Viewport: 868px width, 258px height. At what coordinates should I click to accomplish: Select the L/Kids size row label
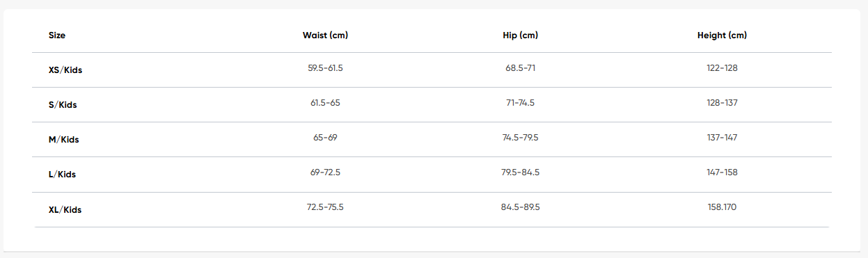click(62, 175)
